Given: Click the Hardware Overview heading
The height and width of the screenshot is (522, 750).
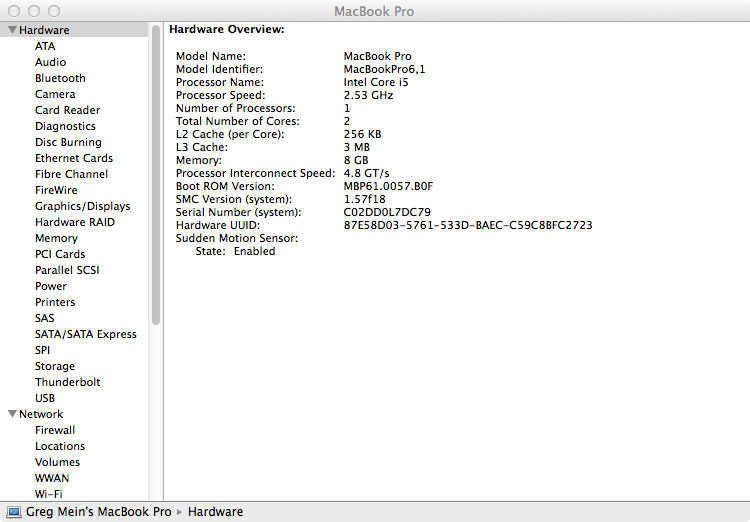Looking at the screenshot, I should (227, 29).
